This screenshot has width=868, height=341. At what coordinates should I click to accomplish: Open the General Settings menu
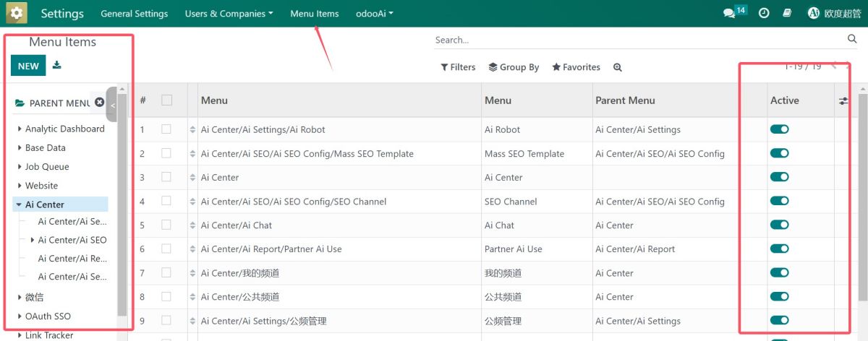[x=134, y=14]
